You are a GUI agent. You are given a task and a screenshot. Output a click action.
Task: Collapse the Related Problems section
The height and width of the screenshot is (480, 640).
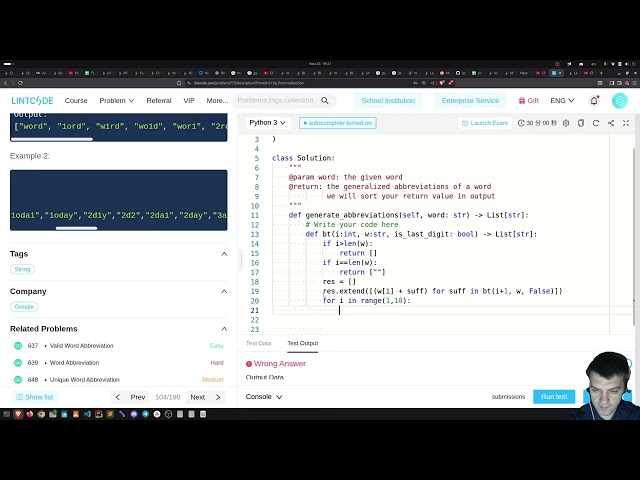coord(224,329)
